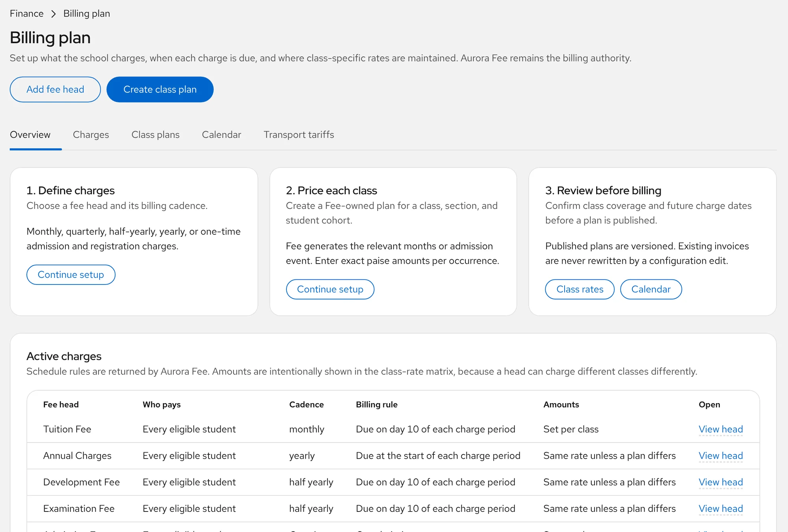Viewport: 788px width, 532px height.
Task: Go to the Transport tariffs tab
Action: (x=299, y=135)
